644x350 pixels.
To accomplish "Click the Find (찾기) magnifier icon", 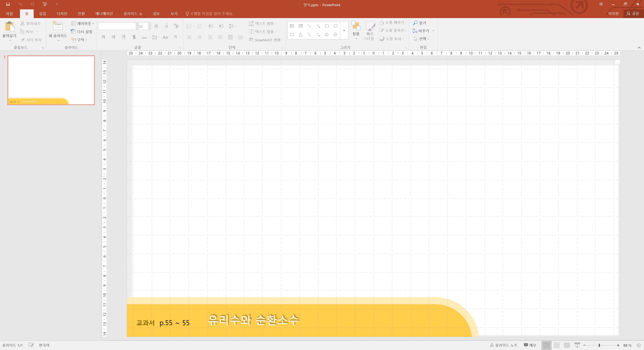I will pyautogui.click(x=416, y=23).
